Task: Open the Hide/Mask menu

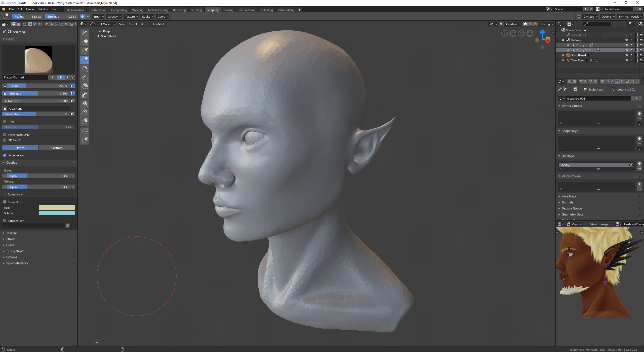Action: (x=158, y=24)
